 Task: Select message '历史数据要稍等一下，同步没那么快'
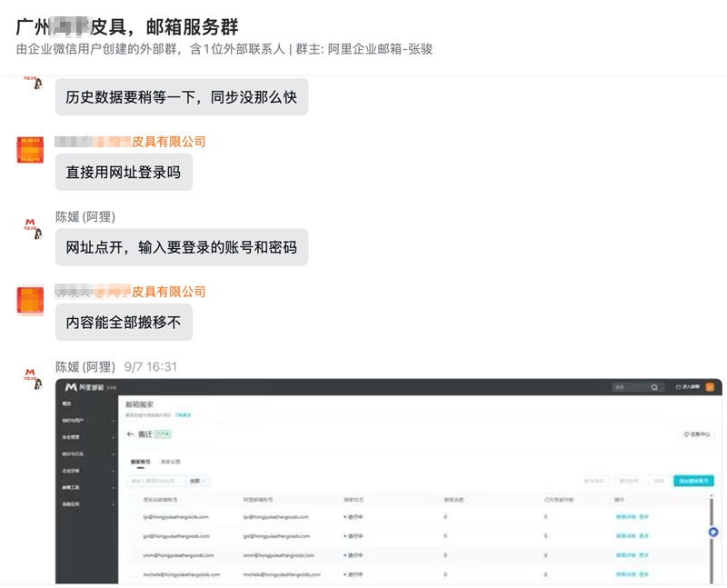(182, 97)
